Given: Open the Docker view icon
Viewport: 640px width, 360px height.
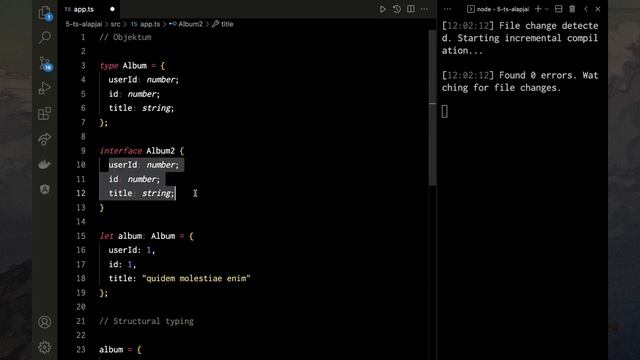Looking at the screenshot, I should pyautogui.click(x=44, y=164).
